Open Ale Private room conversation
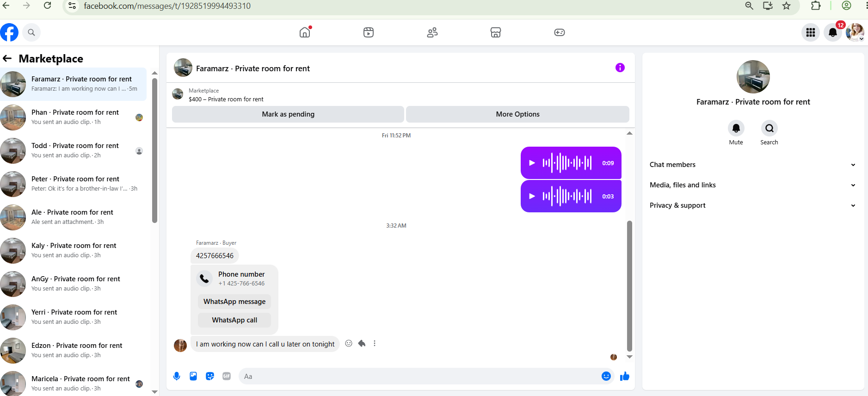Image resolution: width=868 pixels, height=396 pixels. click(x=73, y=217)
